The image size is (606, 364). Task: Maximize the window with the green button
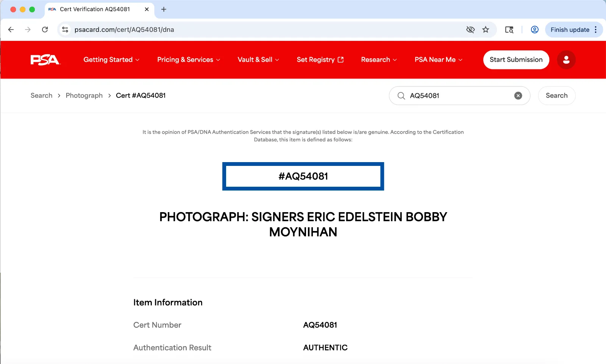click(x=32, y=9)
